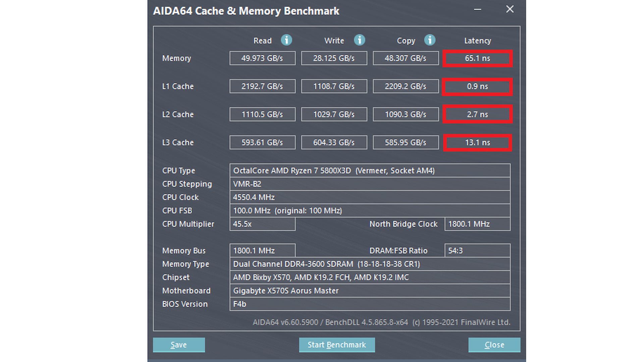Select the Memory Read speed of 49.973 GB/s
644x362 pixels.
pos(262,58)
